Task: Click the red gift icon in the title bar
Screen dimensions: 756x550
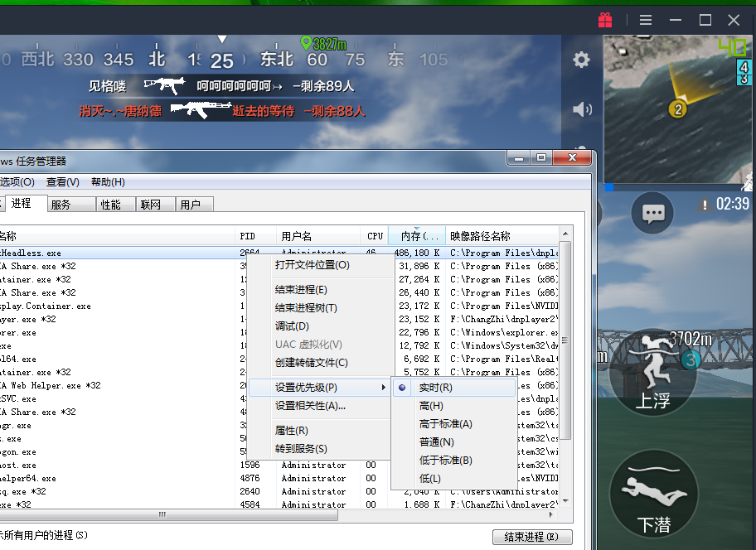Action: [x=605, y=19]
